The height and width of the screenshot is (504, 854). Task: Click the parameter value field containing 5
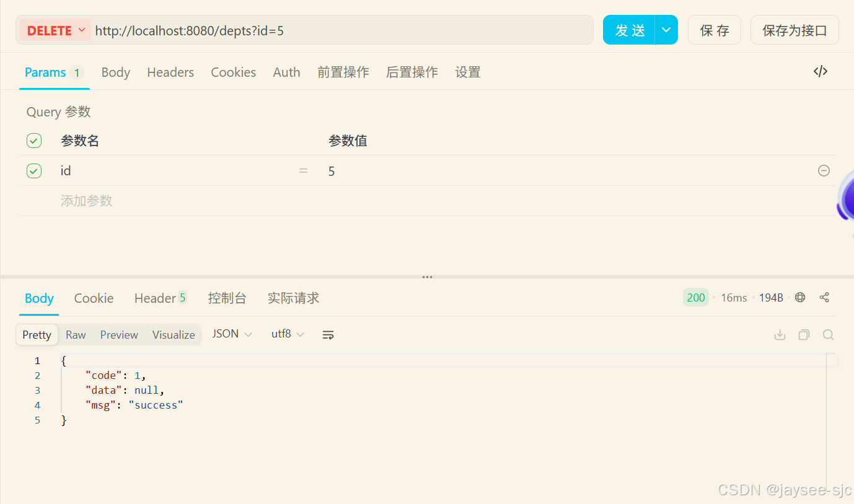567,170
